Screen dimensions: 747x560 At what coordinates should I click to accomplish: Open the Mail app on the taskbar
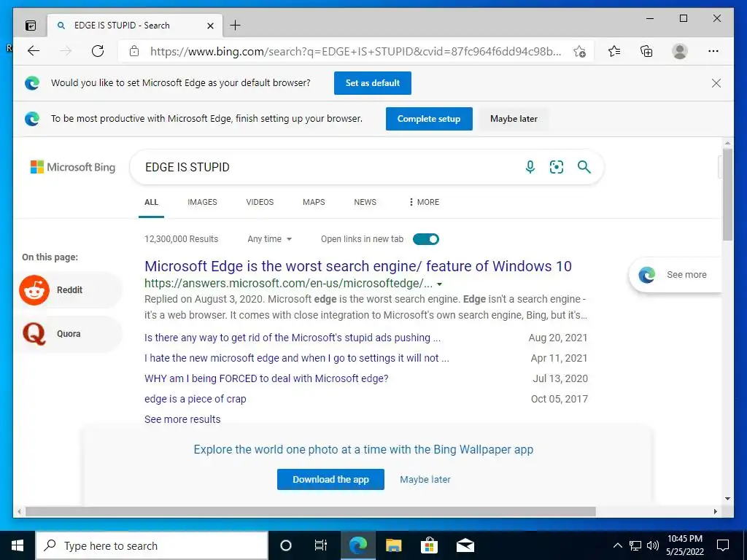pos(465,545)
